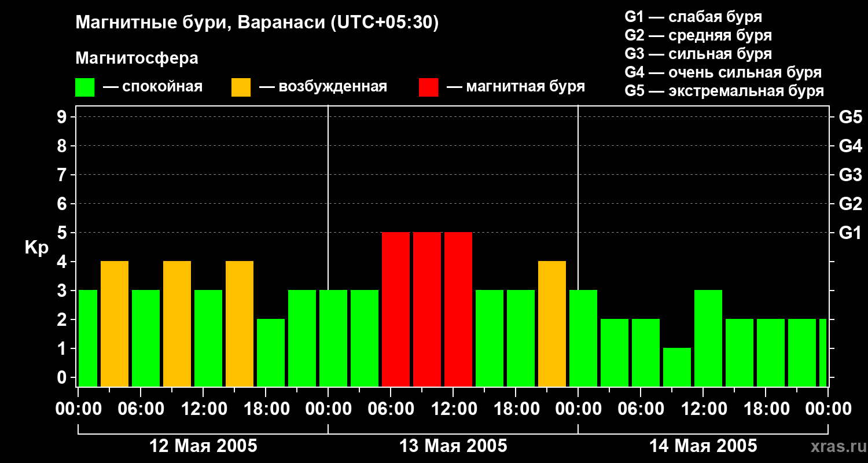Click the 'G1 — слабая буря' legend entry
Viewport: 868px width, 463px height.
click(x=693, y=16)
